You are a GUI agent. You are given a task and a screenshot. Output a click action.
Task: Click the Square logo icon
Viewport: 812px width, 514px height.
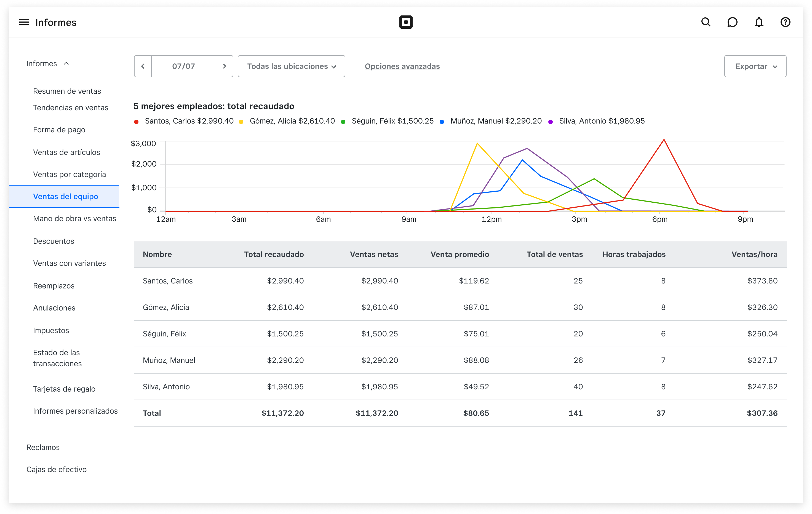(x=406, y=22)
